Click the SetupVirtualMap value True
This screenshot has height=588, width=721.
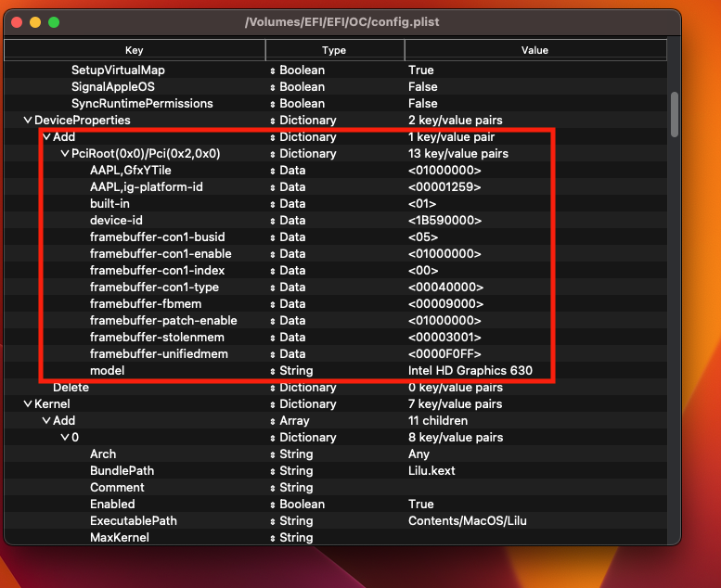[x=420, y=70]
